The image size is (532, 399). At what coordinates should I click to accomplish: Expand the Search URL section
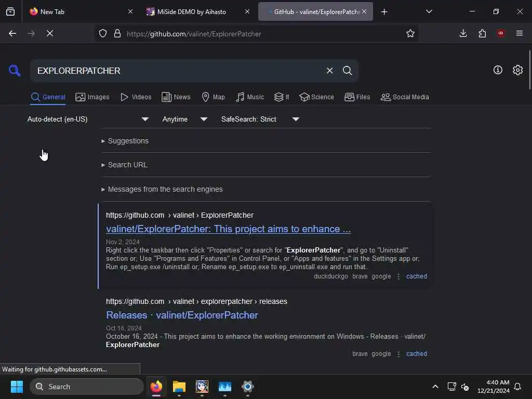pos(124,165)
